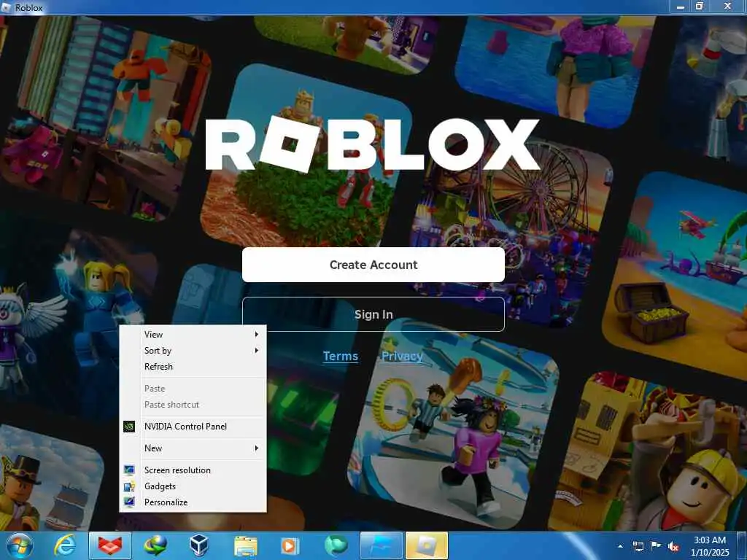The height and width of the screenshot is (560, 747).
Task: Open network status tray icon
Action: coord(638,546)
